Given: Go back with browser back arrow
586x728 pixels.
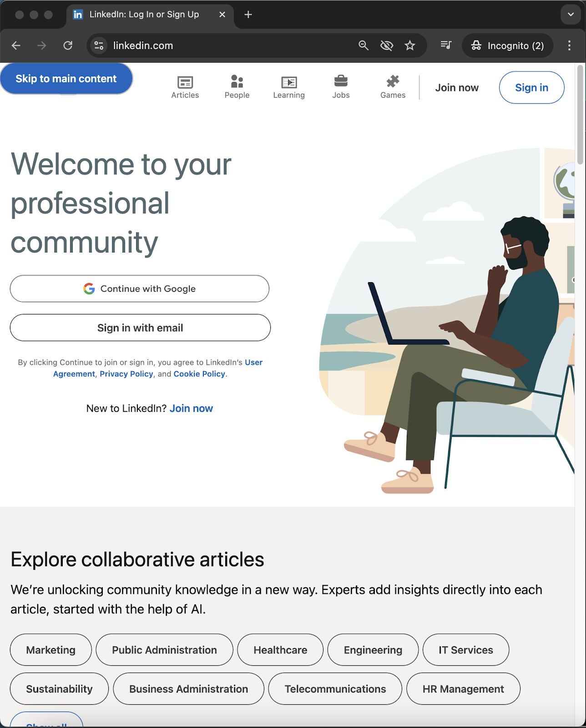Looking at the screenshot, I should pos(16,45).
